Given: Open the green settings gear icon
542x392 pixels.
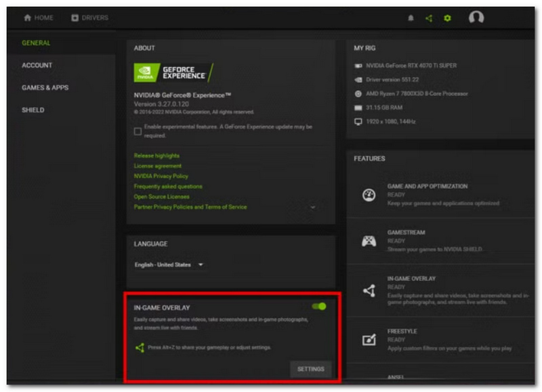Looking at the screenshot, I should click(x=447, y=18).
